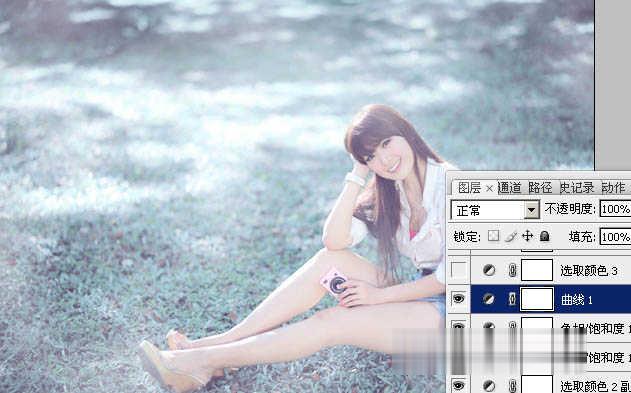Show the hidden 选取颜色 3 layer
This screenshot has width=631, height=393.
tap(459, 270)
